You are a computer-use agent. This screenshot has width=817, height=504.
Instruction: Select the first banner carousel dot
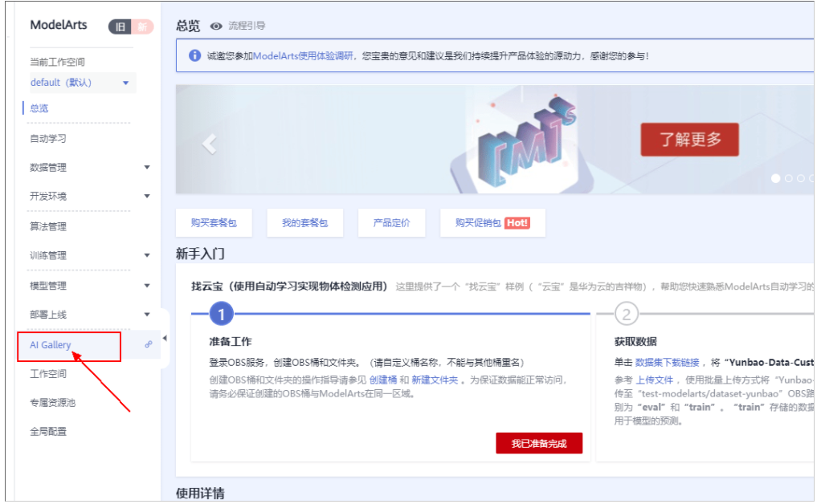[x=775, y=179]
